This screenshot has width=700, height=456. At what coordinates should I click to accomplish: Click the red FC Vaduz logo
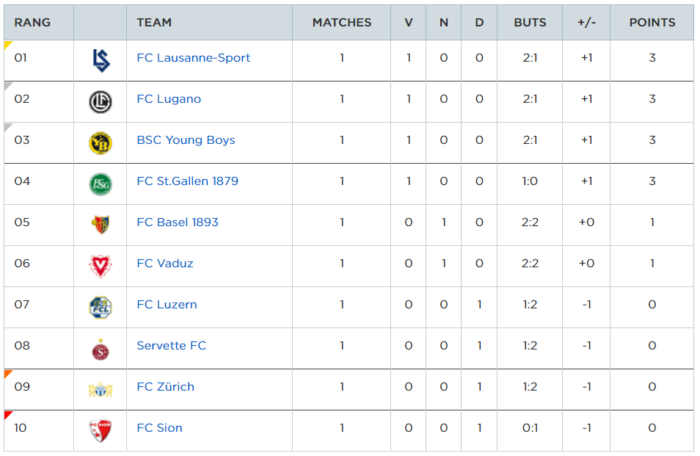point(100,266)
